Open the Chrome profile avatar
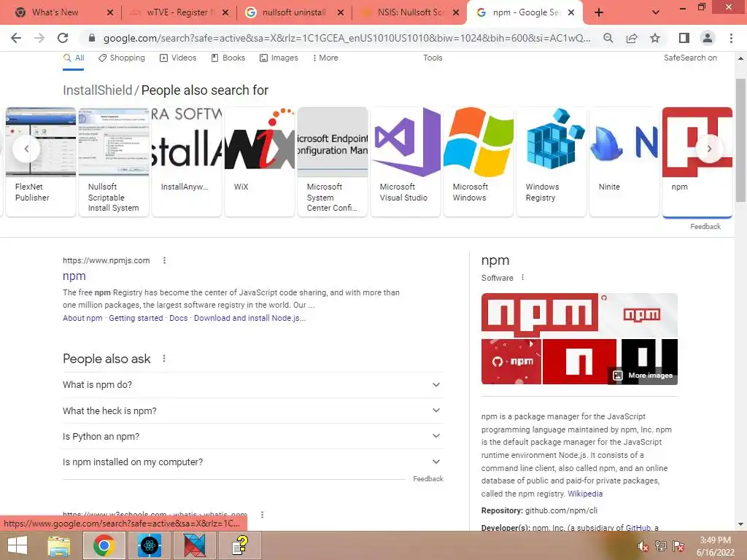This screenshot has width=747, height=560. (708, 38)
